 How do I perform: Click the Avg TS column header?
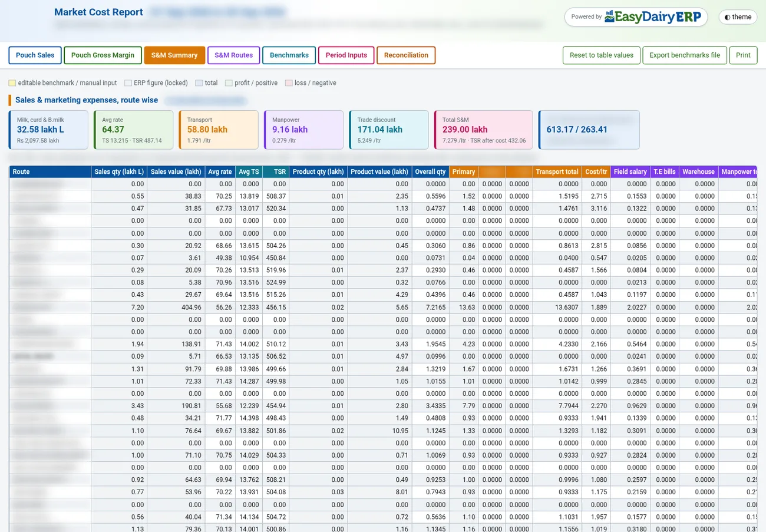(249, 172)
